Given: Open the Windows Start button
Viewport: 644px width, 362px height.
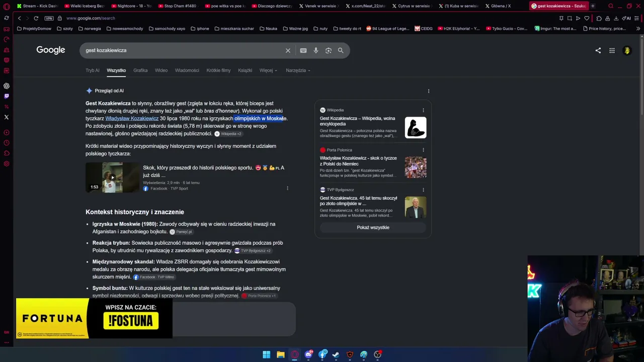Looking at the screenshot, I should [x=266, y=354].
